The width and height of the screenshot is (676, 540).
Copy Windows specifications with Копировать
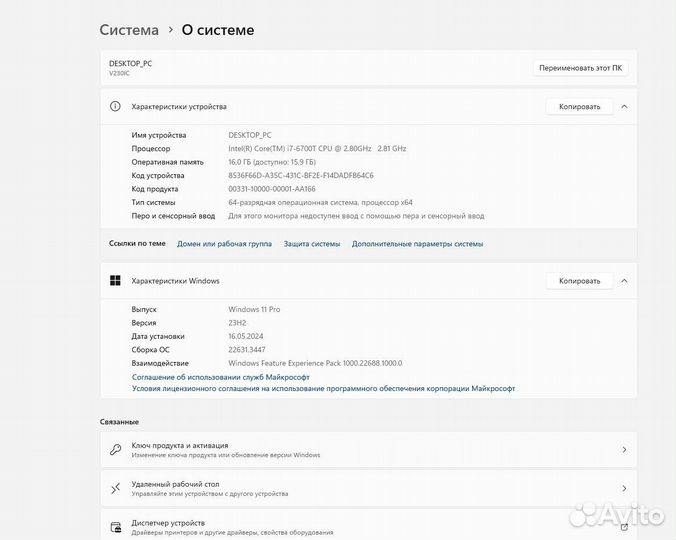click(579, 281)
